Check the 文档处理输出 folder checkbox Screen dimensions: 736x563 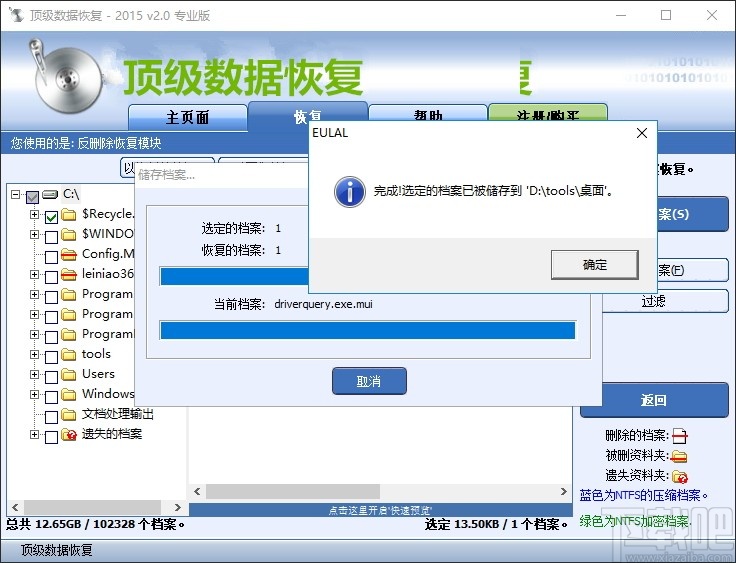tap(51, 417)
